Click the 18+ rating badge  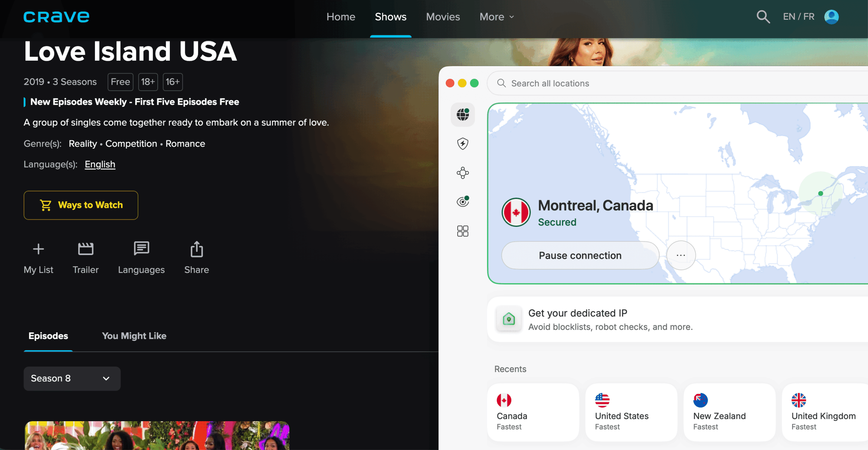coord(148,82)
